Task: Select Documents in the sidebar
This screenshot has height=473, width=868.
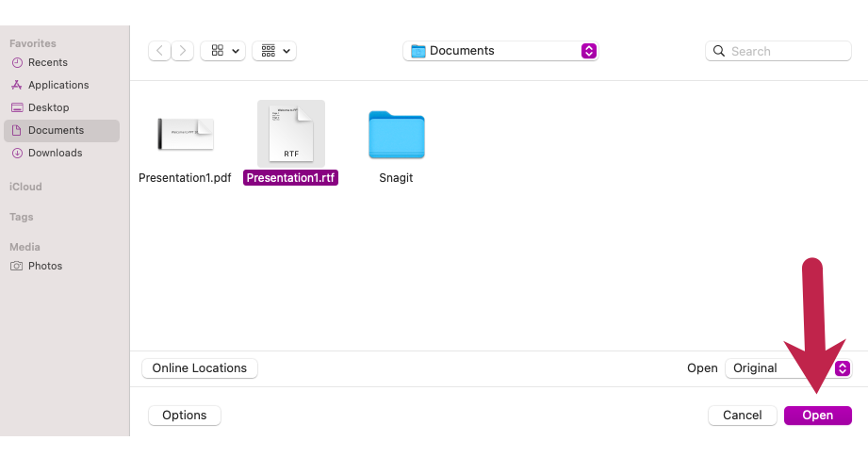Action: (56, 130)
